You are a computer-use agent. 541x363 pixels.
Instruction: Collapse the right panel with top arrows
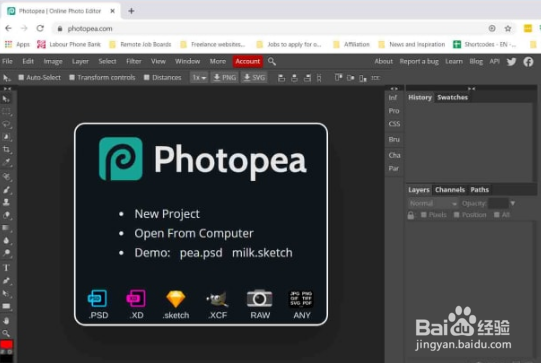pyautogui.click(x=471, y=89)
